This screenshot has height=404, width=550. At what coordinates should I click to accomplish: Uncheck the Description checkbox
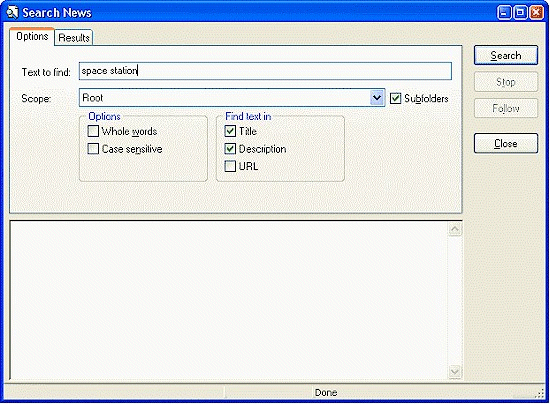click(x=230, y=149)
